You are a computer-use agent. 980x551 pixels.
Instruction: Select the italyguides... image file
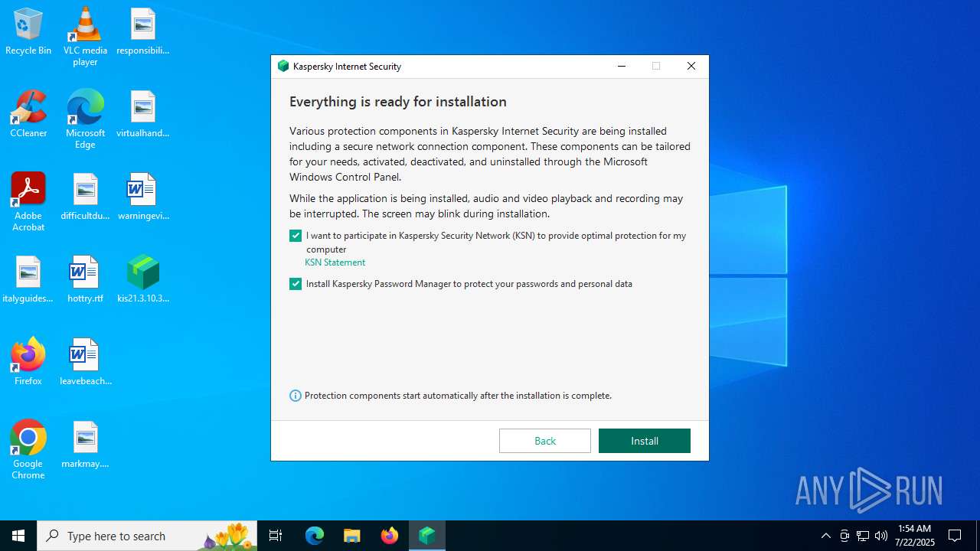28,280
